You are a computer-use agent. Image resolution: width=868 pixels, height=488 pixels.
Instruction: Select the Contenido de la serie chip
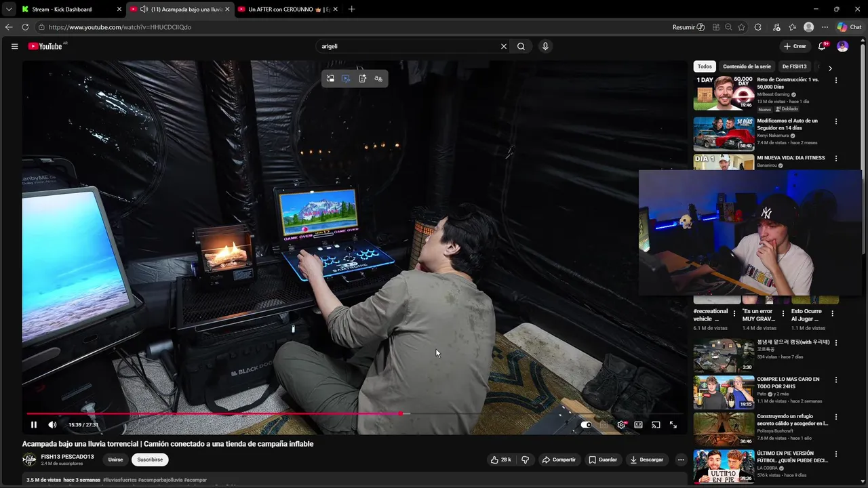pyautogui.click(x=747, y=66)
